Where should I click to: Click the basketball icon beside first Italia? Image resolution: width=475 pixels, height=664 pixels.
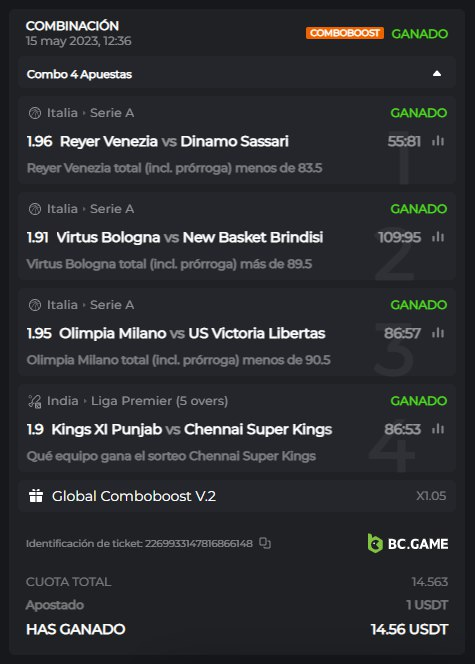35,113
